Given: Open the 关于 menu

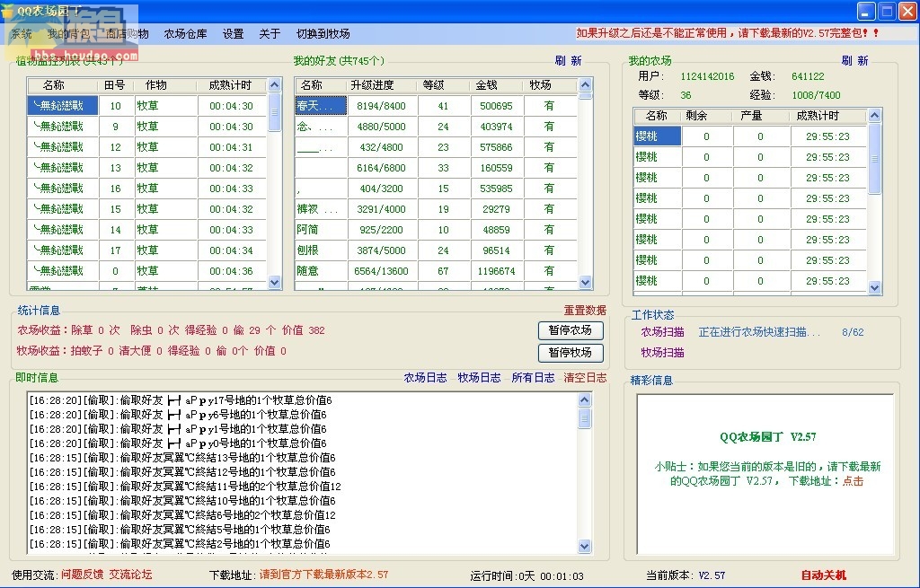Looking at the screenshot, I should pos(270,34).
